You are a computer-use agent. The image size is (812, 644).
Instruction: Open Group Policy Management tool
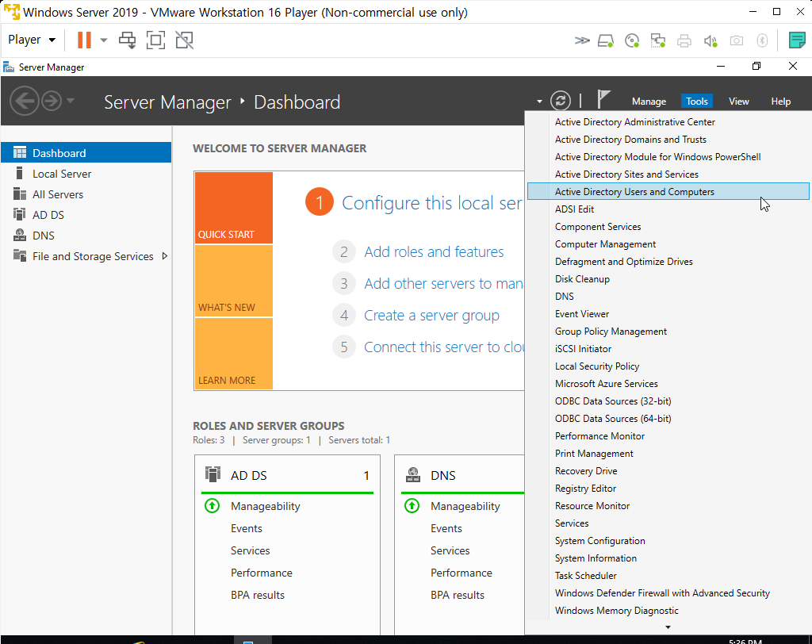(x=668, y=332)
